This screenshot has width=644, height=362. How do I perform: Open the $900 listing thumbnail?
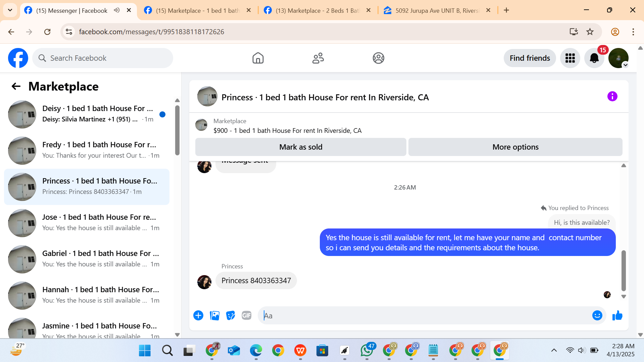pyautogui.click(x=201, y=125)
